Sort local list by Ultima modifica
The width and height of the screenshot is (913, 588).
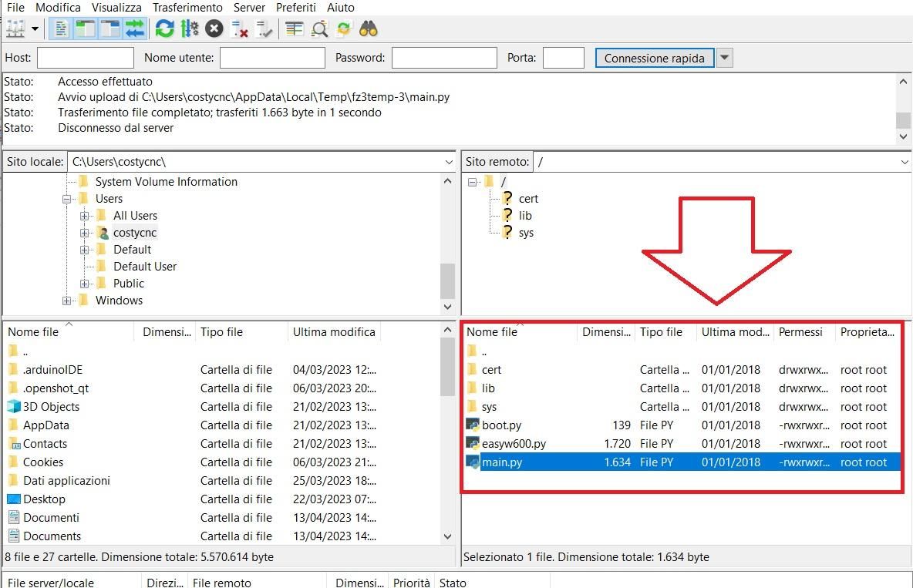(x=334, y=332)
